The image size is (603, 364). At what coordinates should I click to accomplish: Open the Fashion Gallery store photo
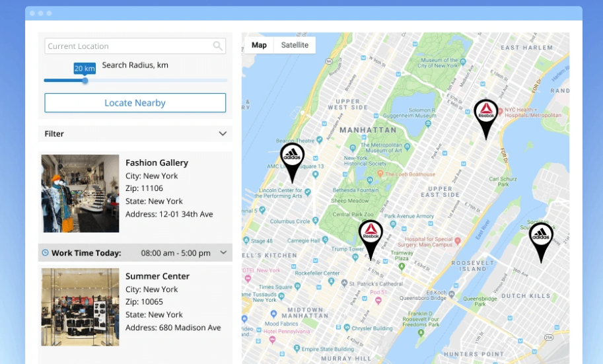[80, 194]
